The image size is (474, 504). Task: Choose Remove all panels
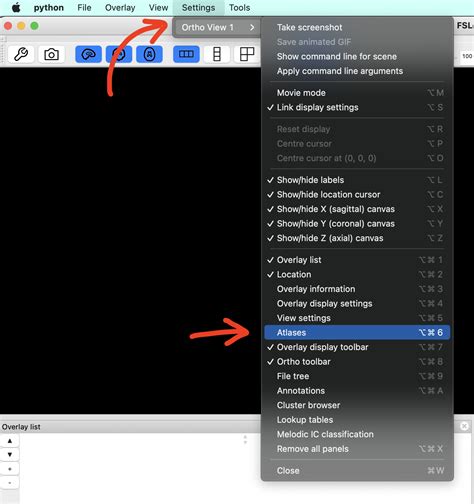357,449
